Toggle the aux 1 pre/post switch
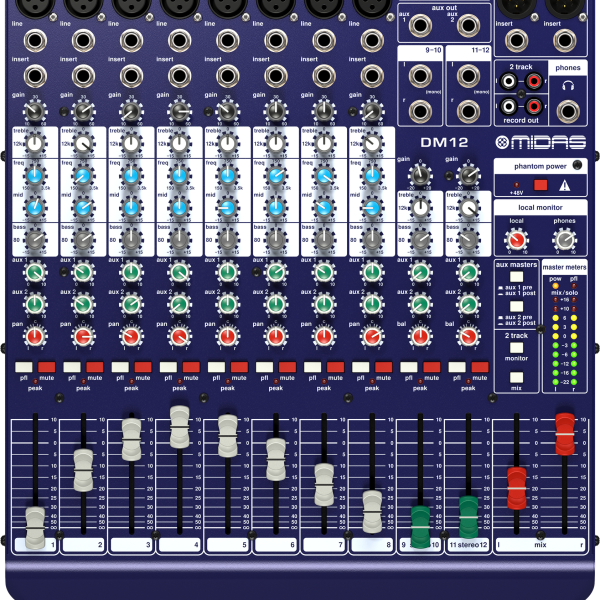The image size is (600, 600). (x=516, y=277)
